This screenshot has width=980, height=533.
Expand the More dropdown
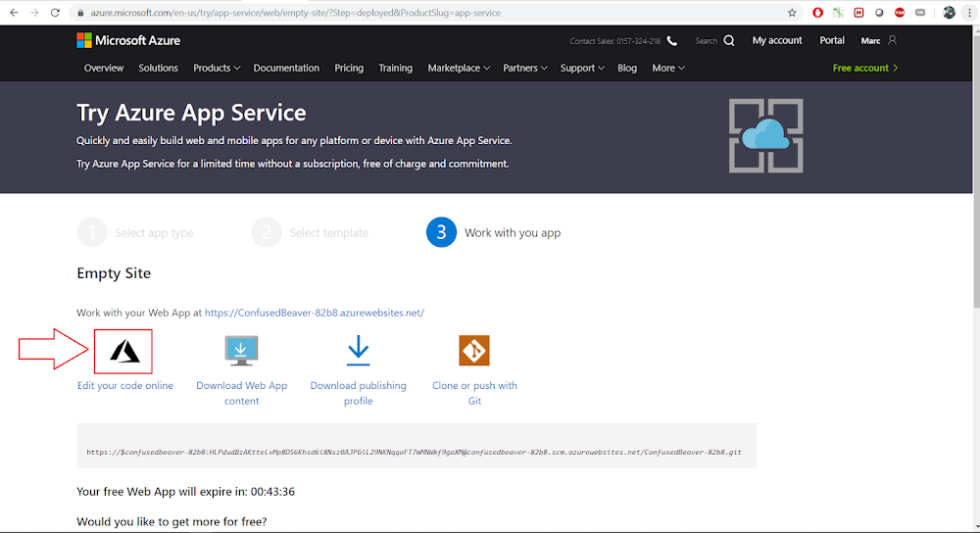tap(668, 69)
